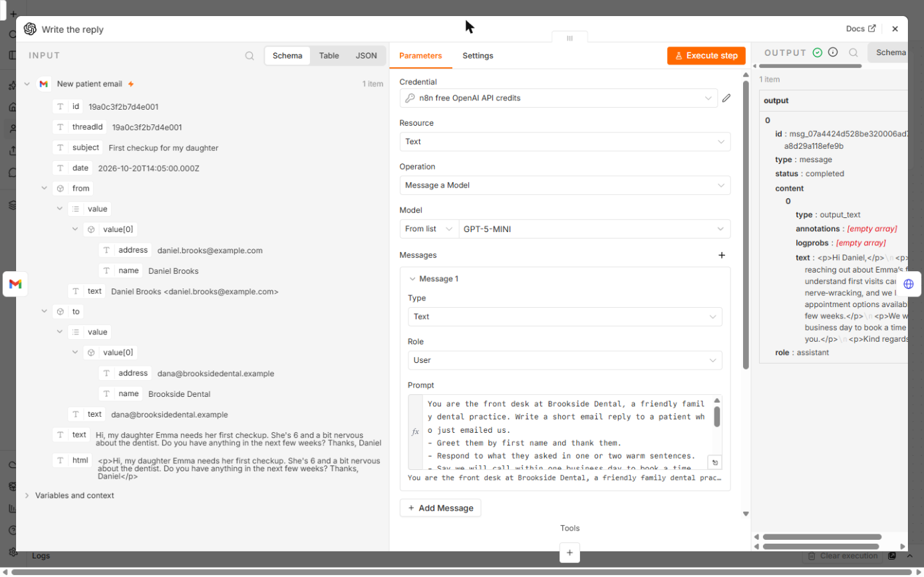Open the Credential dropdown
Image resolution: width=924 pixels, height=577 pixels.
click(558, 98)
